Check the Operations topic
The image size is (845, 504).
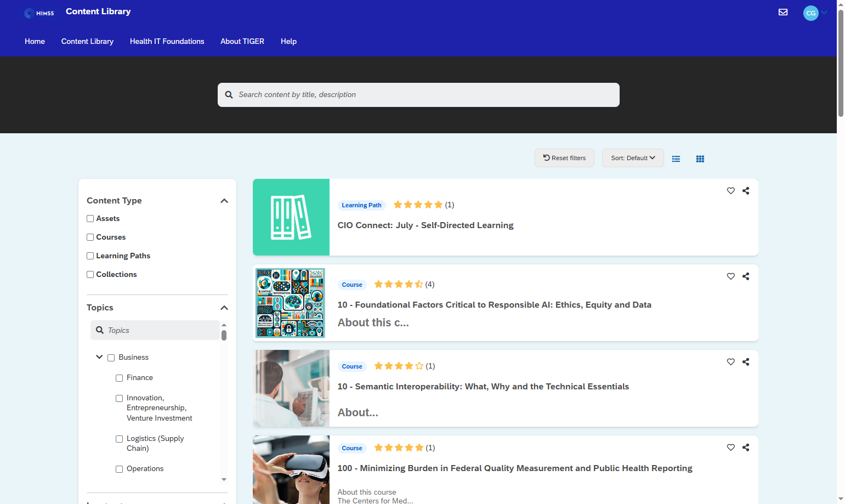[119, 469]
